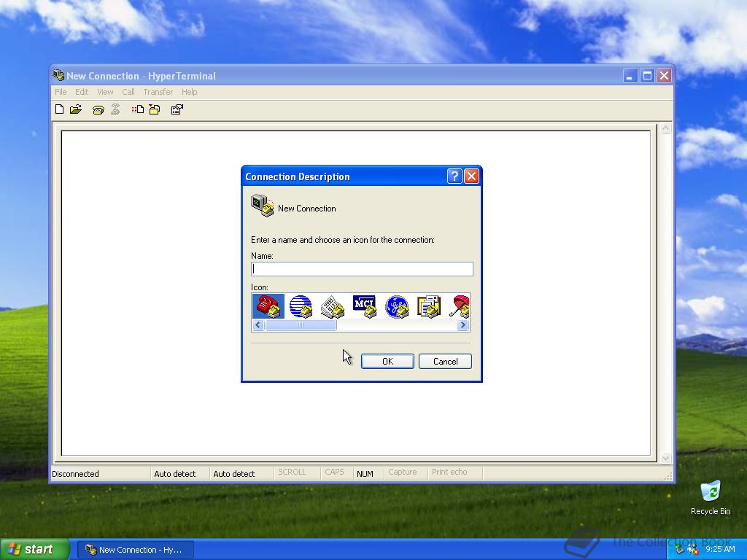Select the documents connection icon
The width and height of the screenshot is (747, 560).
[x=429, y=306]
